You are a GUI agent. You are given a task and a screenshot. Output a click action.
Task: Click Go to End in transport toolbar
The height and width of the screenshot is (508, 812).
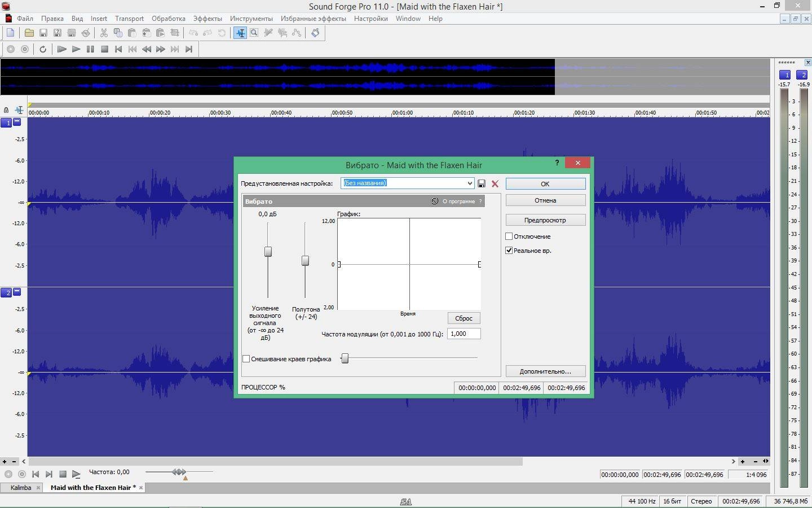tap(189, 49)
